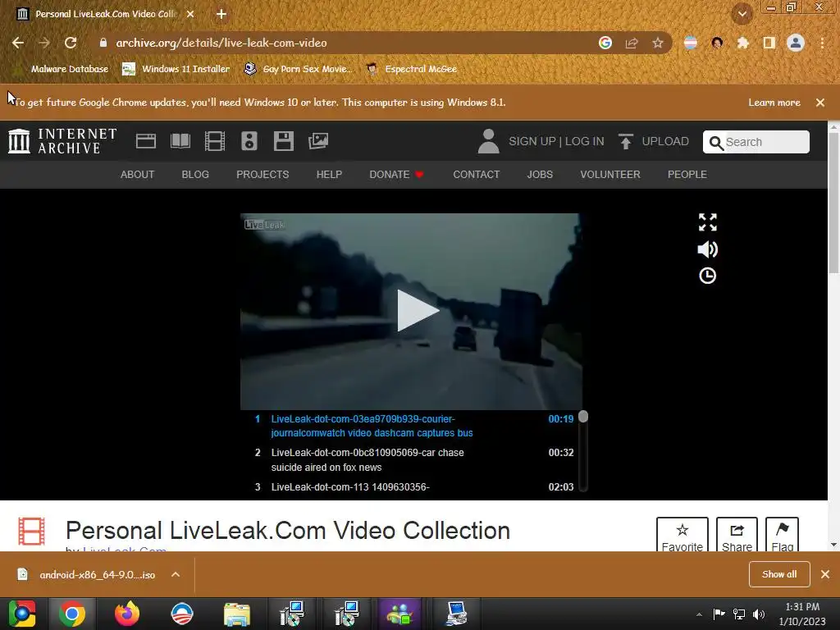Click the SIGN UP link

pos(532,141)
